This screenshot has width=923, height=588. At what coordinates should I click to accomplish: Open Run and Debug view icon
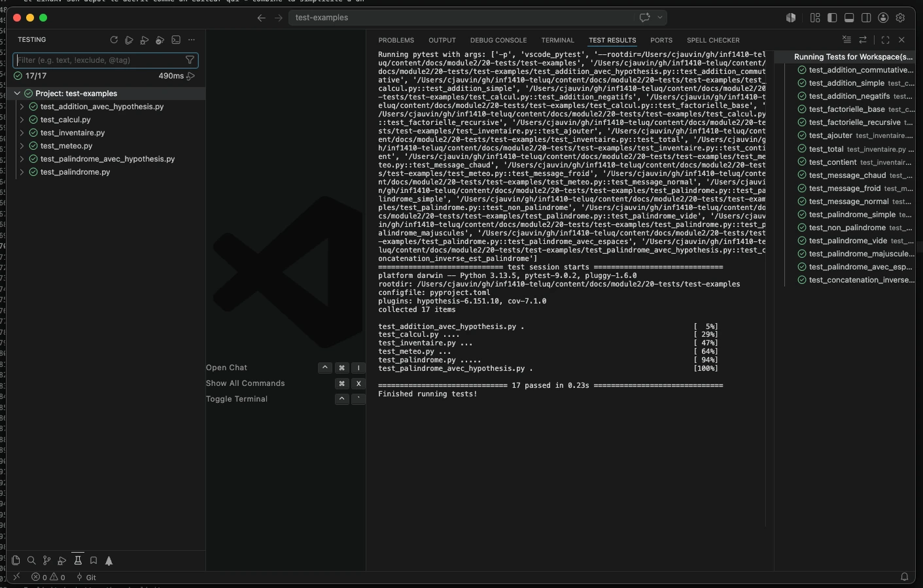[62, 561]
